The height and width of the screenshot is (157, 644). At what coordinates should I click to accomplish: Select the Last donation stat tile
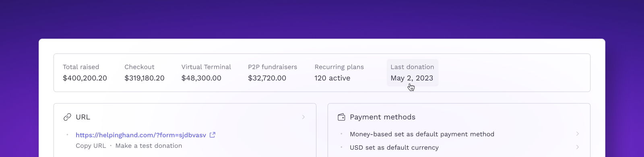413,72
